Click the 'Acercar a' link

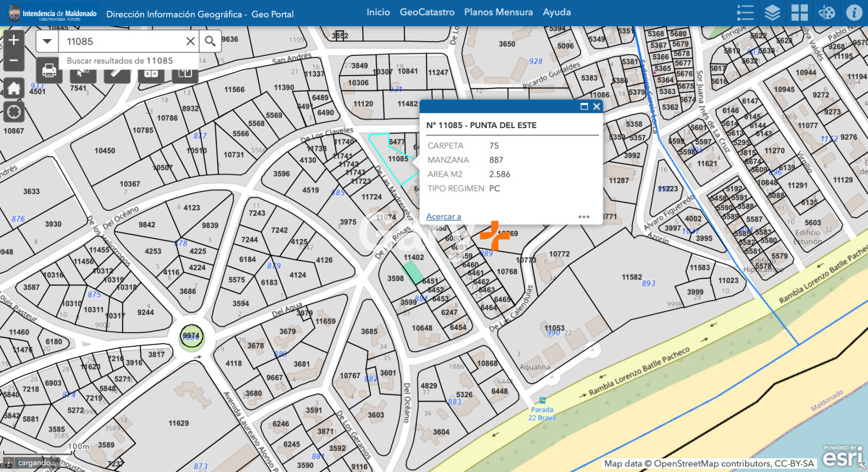coord(443,216)
